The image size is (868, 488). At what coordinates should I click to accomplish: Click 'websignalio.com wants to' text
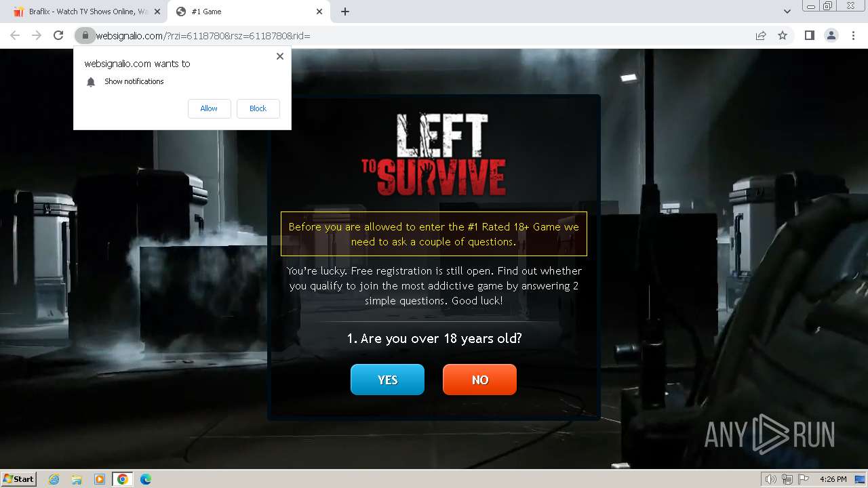click(137, 64)
